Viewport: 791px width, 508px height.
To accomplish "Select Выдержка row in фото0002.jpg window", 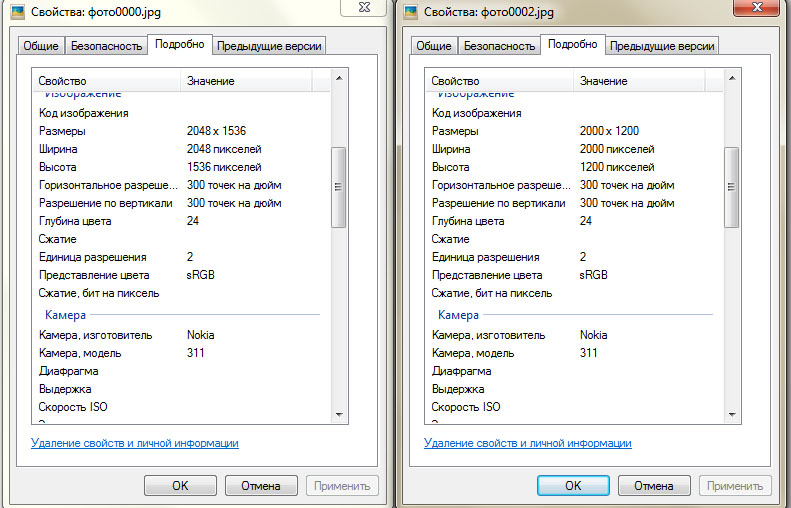I will tap(575, 389).
